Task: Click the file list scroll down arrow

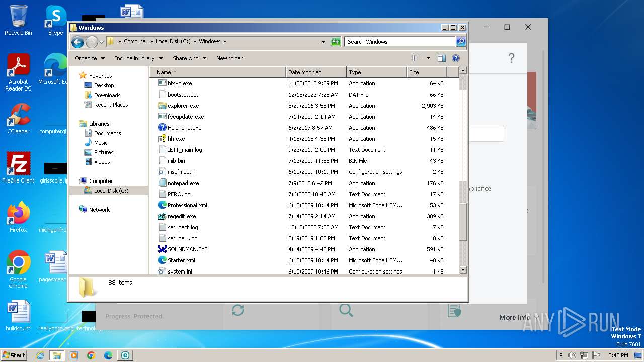Action: coord(463,270)
